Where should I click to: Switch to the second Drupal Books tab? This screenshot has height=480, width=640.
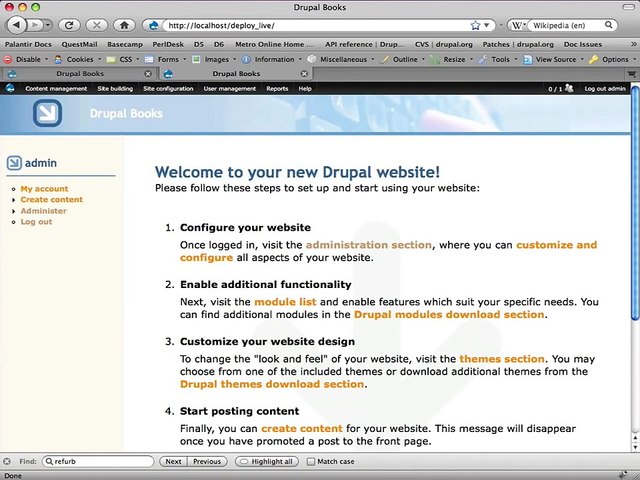pos(236,73)
